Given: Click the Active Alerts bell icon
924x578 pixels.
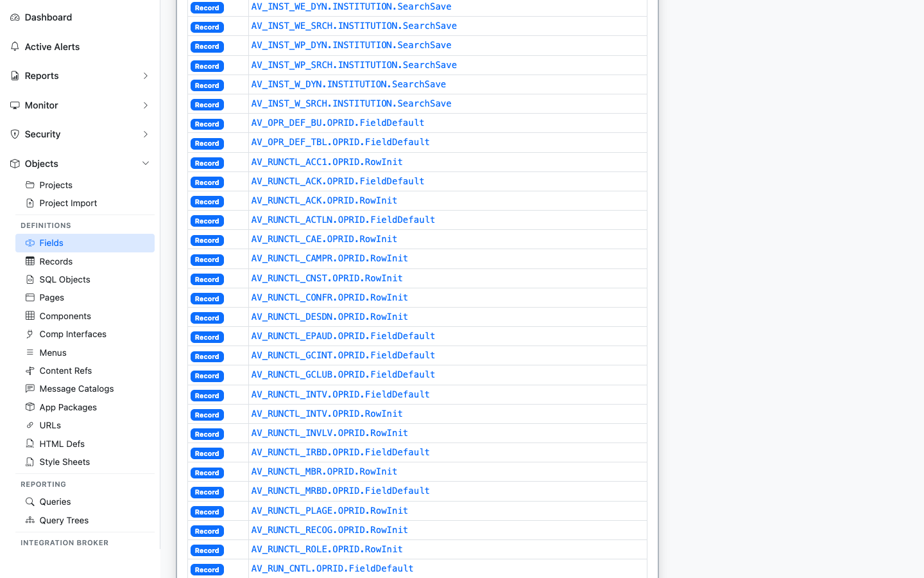Looking at the screenshot, I should point(15,47).
